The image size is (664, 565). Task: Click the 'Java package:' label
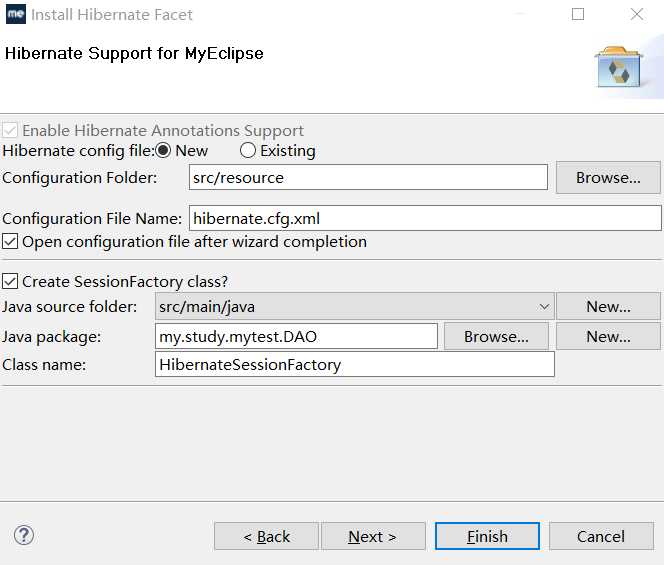tap(52, 337)
